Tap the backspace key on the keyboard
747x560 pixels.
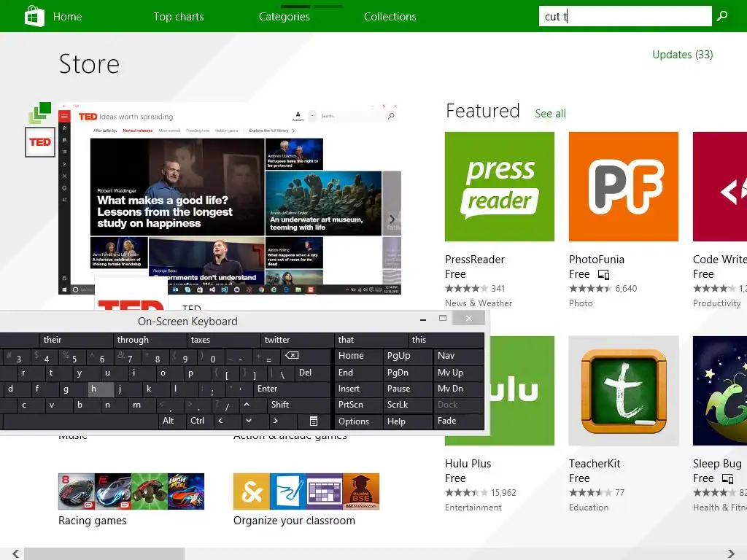(292, 356)
